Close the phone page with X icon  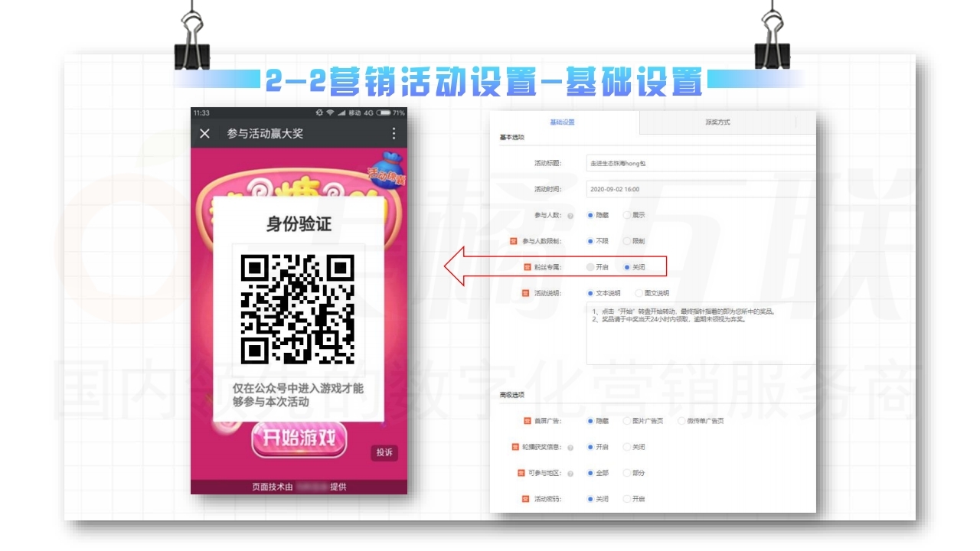[x=204, y=133]
